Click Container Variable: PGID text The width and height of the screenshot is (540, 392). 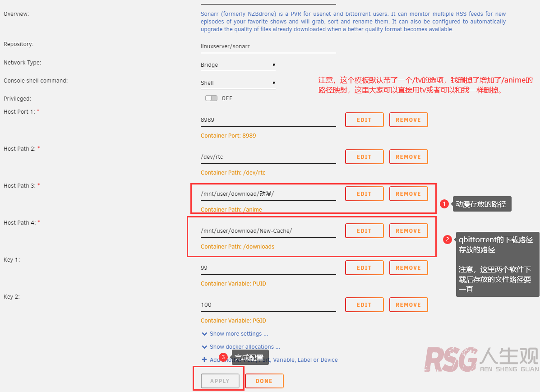pyautogui.click(x=233, y=321)
